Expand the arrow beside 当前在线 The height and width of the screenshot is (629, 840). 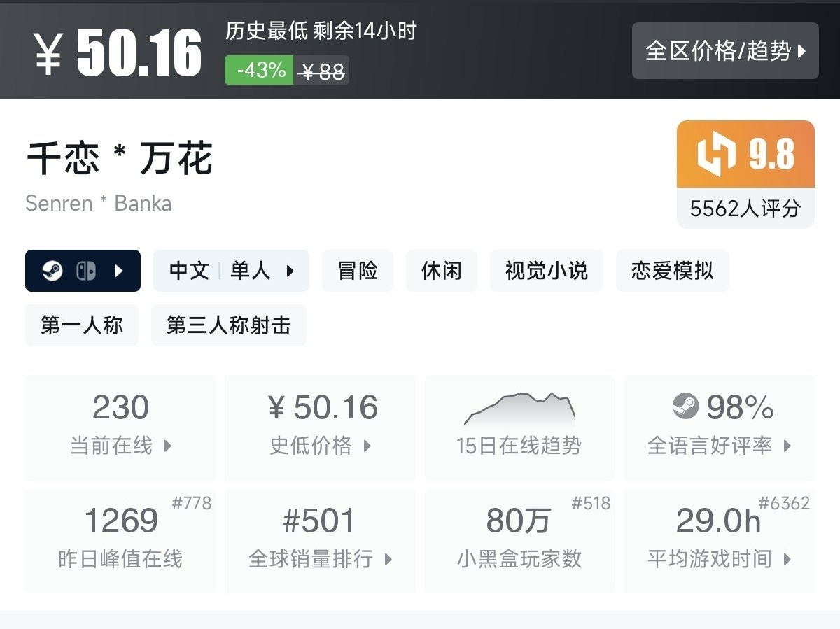(x=168, y=446)
